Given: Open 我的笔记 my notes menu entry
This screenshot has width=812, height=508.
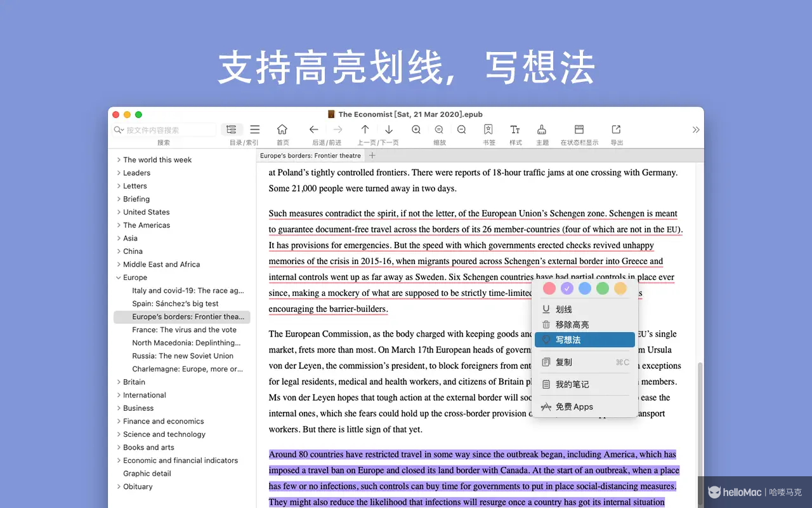Looking at the screenshot, I should pos(585,384).
